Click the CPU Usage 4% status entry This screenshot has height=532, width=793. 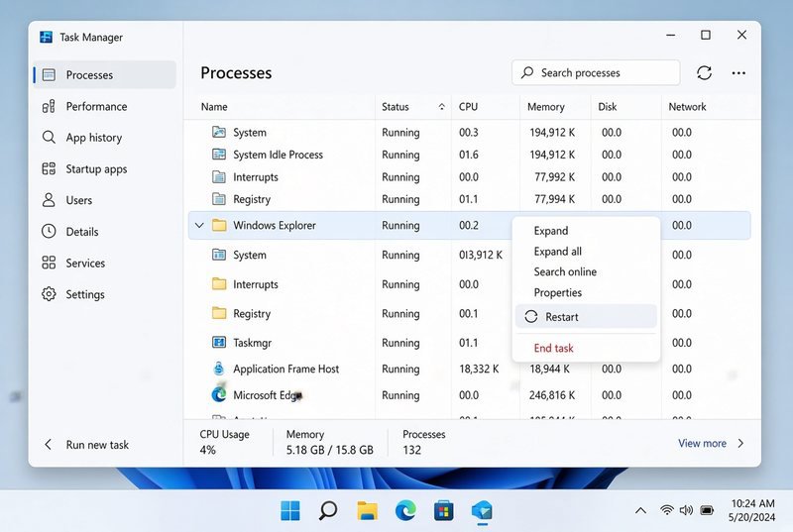(224, 442)
